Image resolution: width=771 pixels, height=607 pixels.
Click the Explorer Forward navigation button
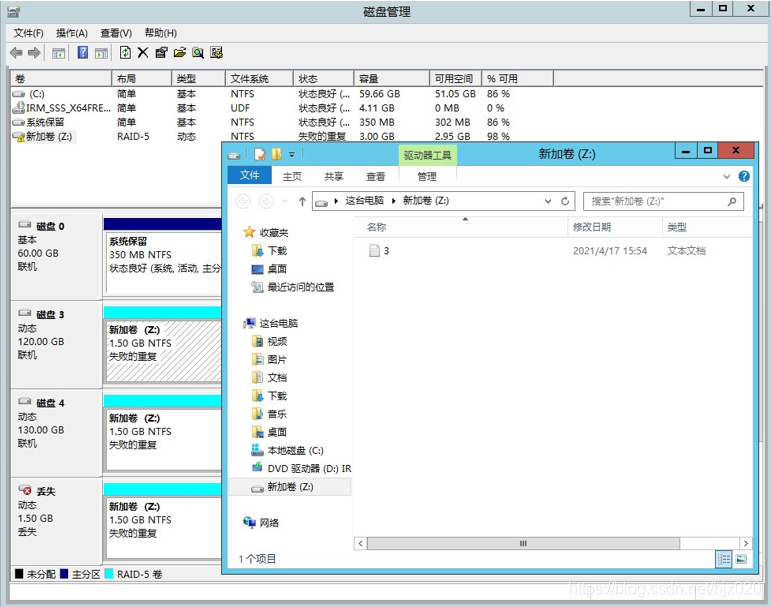tap(266, 201)
